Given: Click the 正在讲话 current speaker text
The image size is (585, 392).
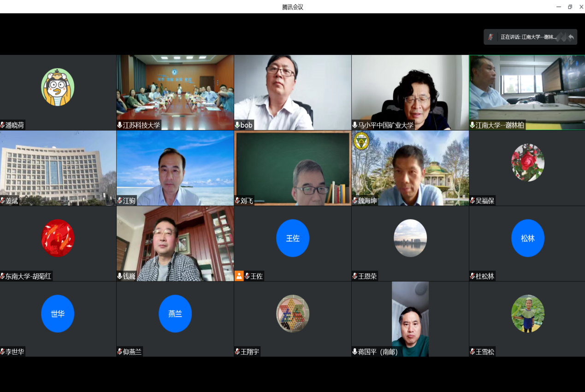Looking at the screenshot, I should [528, 37].
